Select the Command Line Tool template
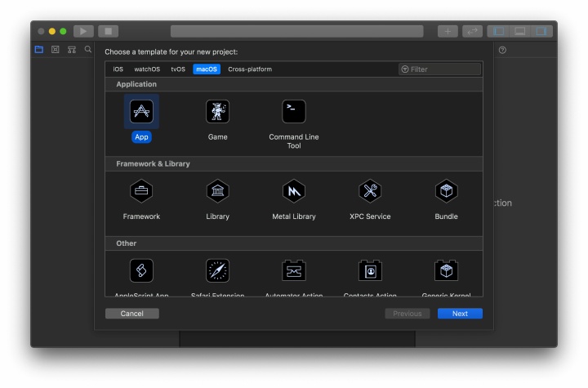The width and height of the screenshot is (588, 388). point(294,111)
